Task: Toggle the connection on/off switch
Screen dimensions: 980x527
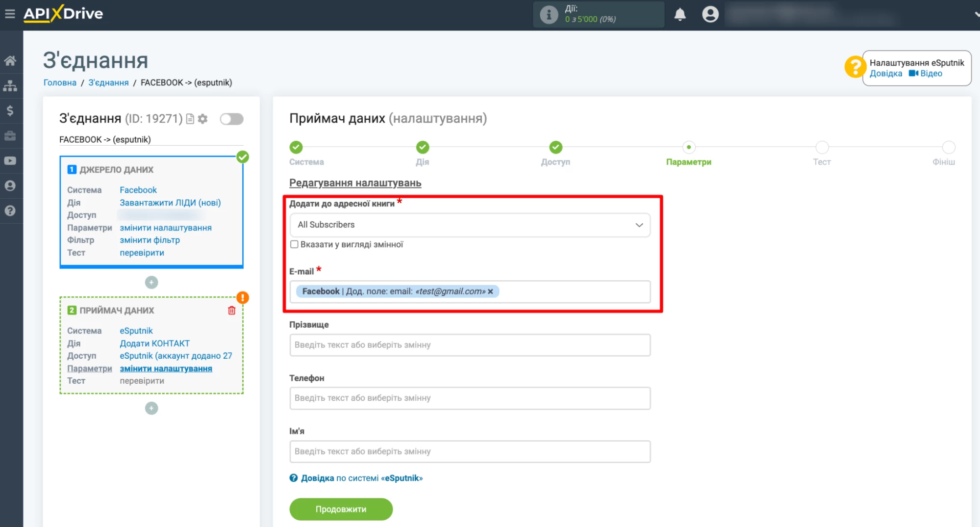Action: (x=231, y=119)
